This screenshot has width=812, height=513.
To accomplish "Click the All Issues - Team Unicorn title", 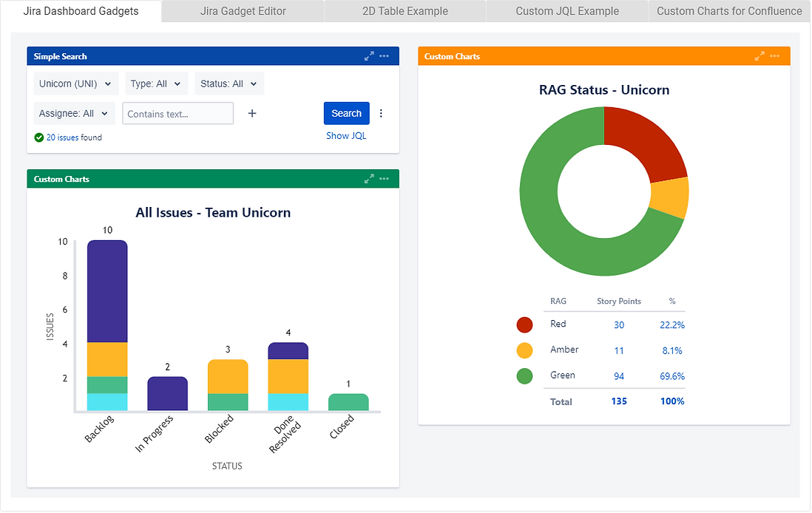I will (213, 212).
